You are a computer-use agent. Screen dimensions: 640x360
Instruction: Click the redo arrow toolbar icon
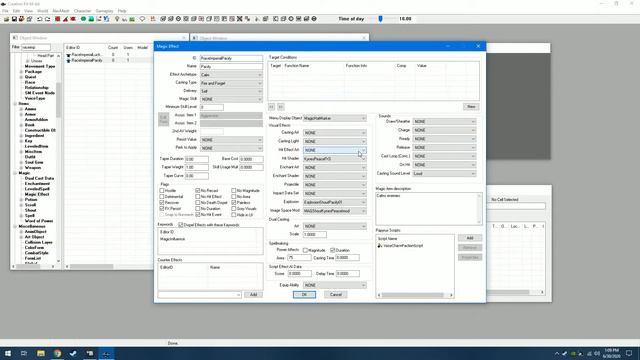click(47, 19)
